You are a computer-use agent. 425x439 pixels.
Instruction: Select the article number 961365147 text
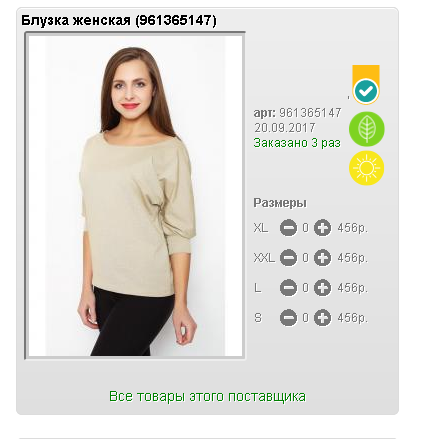(310, 113)
